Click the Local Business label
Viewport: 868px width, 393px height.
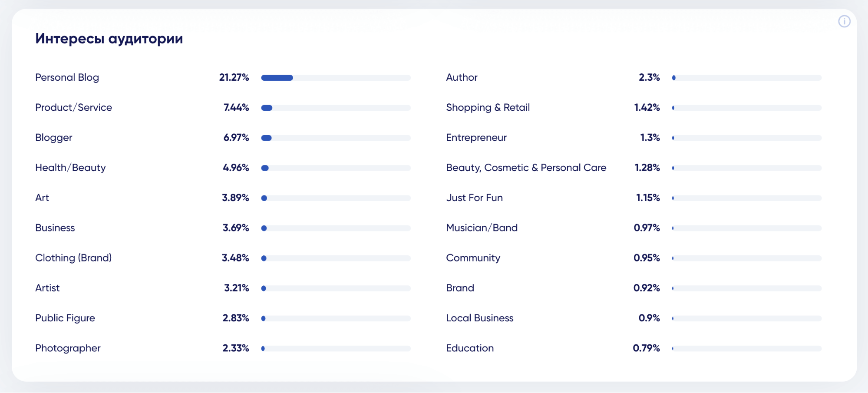(479, 318)
